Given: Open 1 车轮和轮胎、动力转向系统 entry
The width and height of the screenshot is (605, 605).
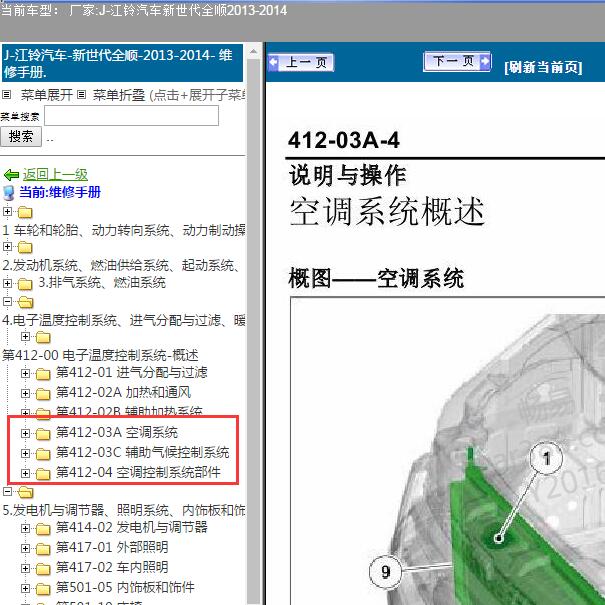Looking at the screenshot, I should click(x=123, y=230).
